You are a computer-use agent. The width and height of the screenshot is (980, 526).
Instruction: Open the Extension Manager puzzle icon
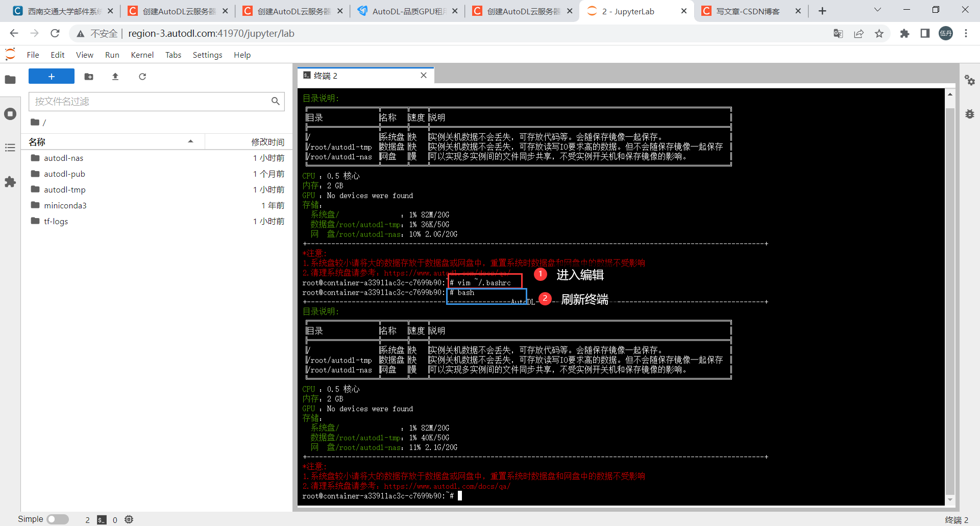(10, 182)
